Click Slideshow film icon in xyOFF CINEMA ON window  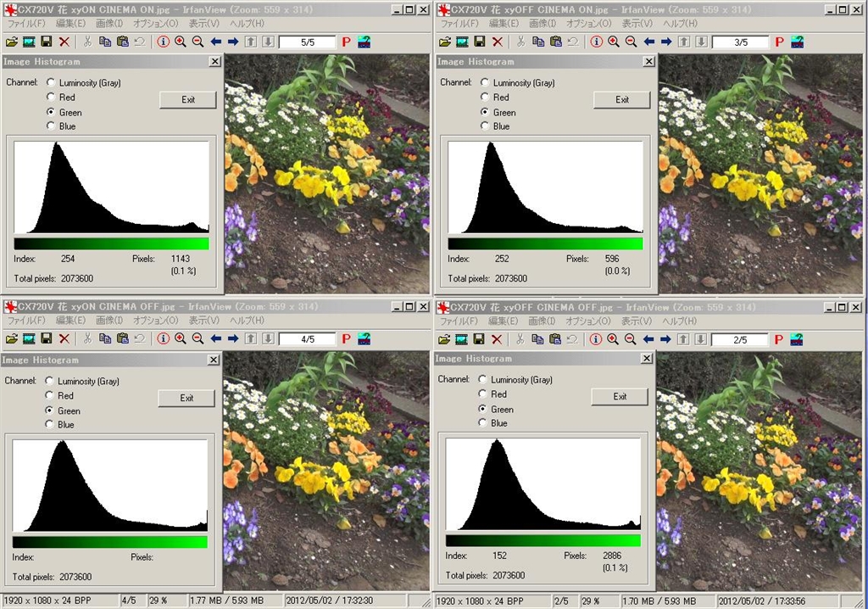click(x=462, y=42)
